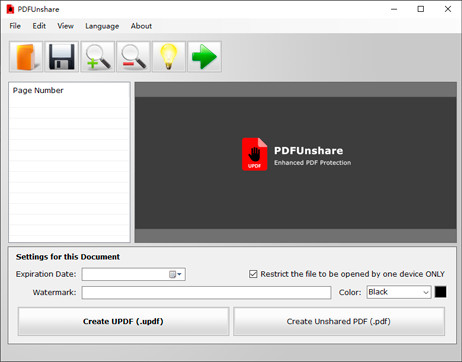The image size is (462, 362).
Task: Click the light bulb tips icon
Action: click(x=169, y=57)
